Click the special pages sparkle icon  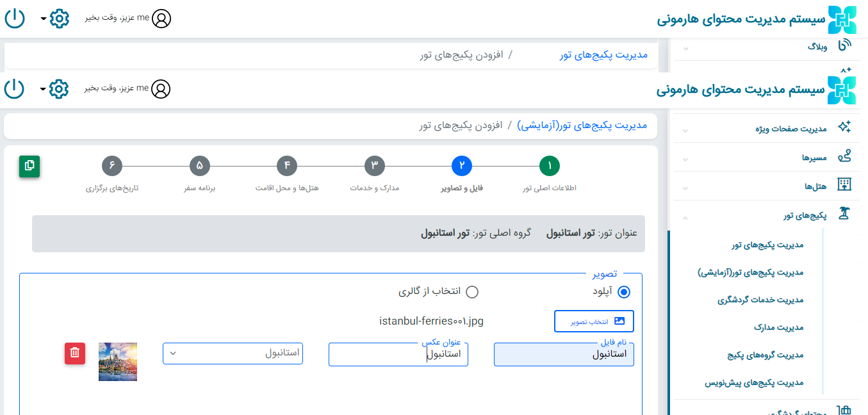tap(844, 127)
